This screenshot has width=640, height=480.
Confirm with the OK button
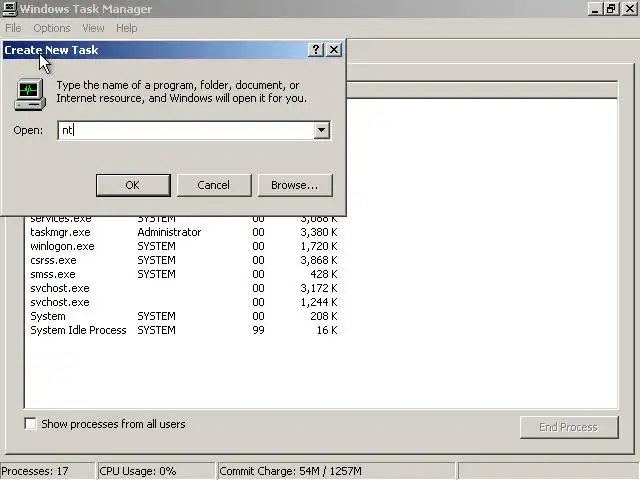(x=133, y=185)
